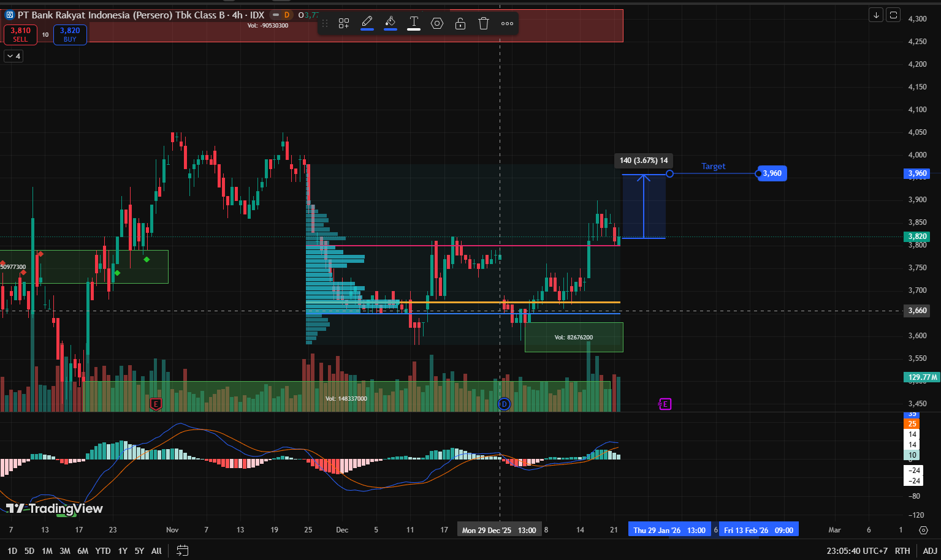This screenshot has width=941, height=560.
Task: Open drawing settings hexagon icon
Action: [437, 23]
